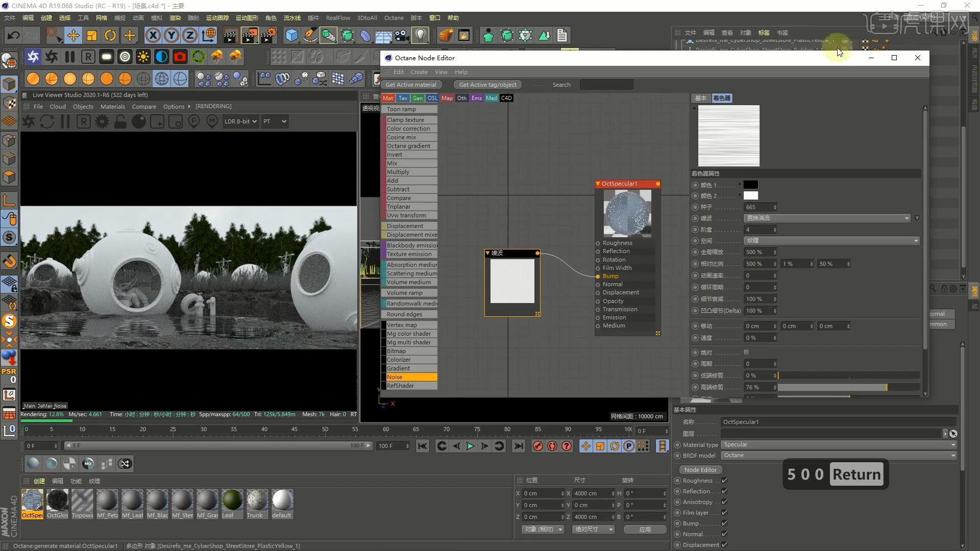Click the record keyframe button

(537, 446)
